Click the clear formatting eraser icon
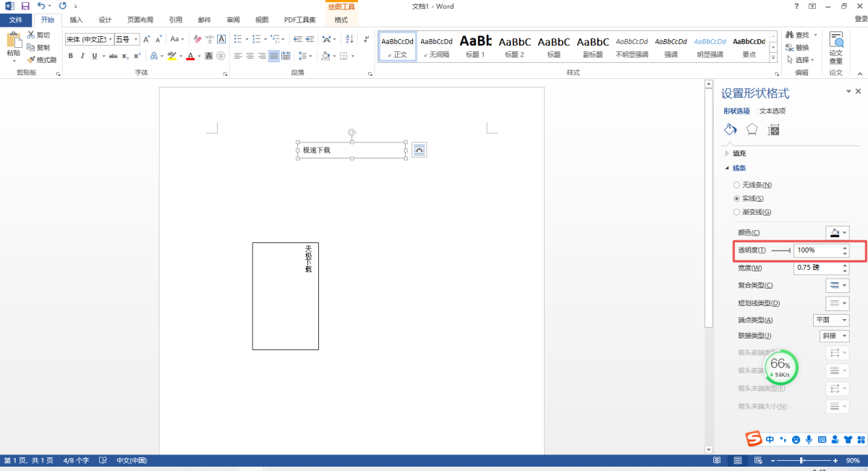The height and width of the screenshot is (471, 868). point(197,39)
